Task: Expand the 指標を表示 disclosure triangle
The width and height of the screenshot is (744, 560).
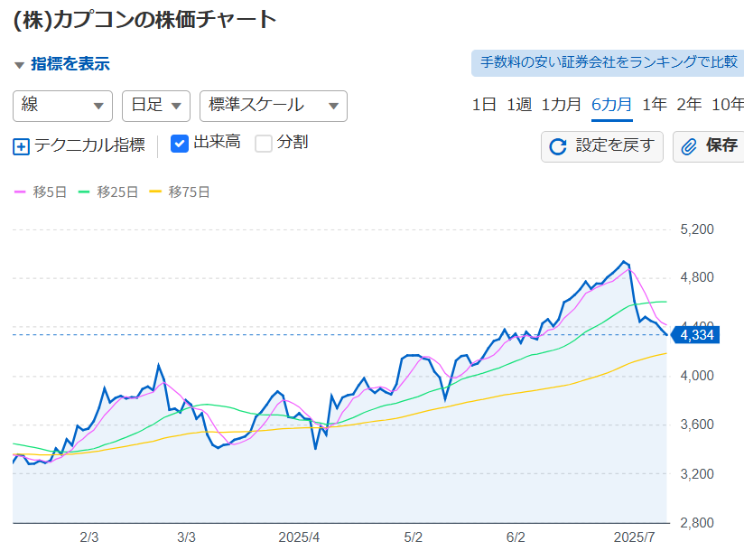Action: click(x=20, y=65)
